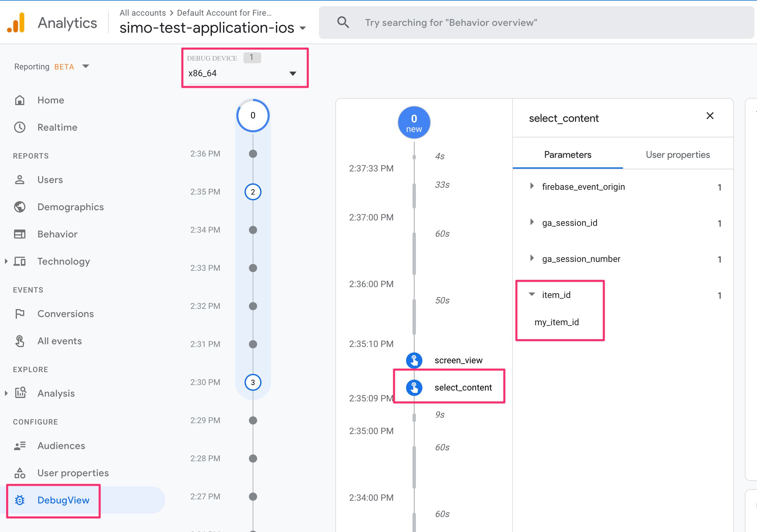Select the 2:27 PM minute dot
Screen dimensions: 757x532
pyautogui.click(x=253, y=497)
